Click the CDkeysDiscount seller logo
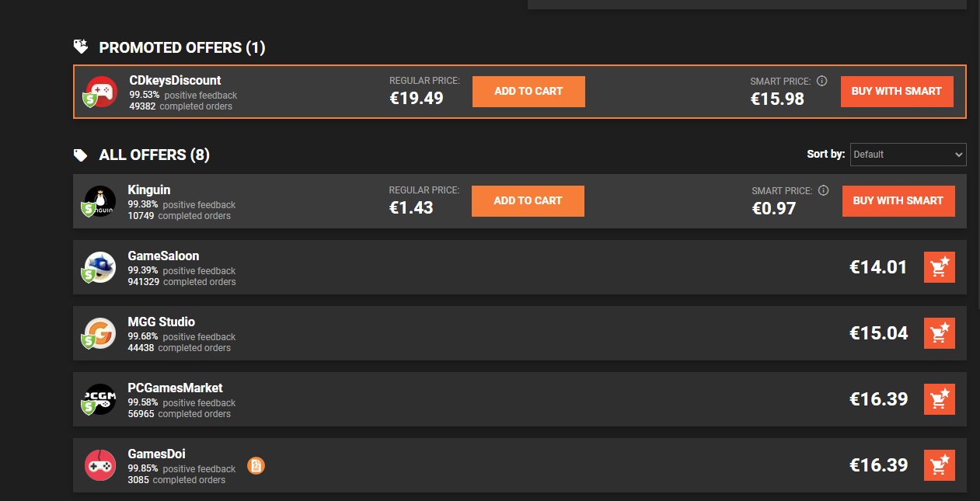 (x=101, y=92)
